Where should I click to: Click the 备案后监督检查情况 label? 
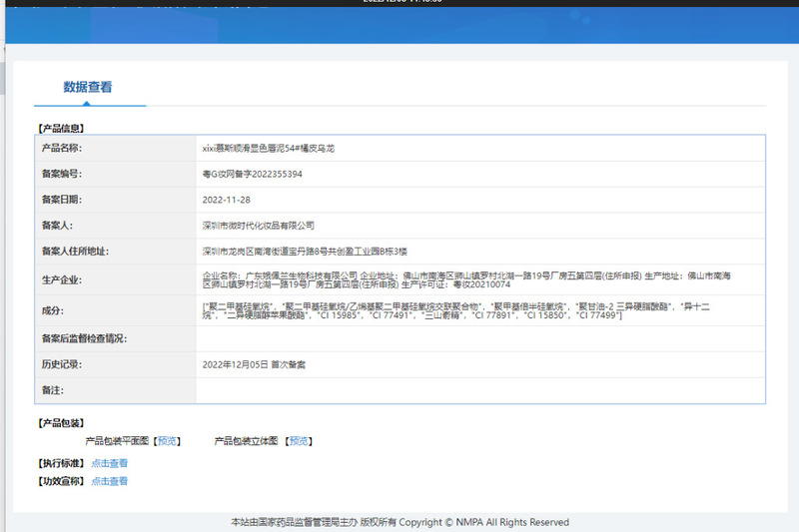[x=84, y=339]
